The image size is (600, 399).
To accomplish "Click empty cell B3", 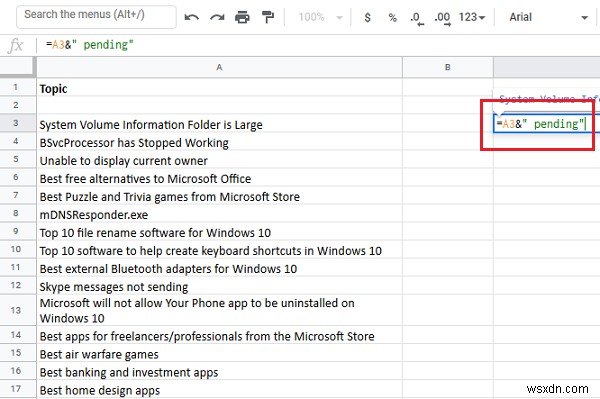I will [448, 123].
